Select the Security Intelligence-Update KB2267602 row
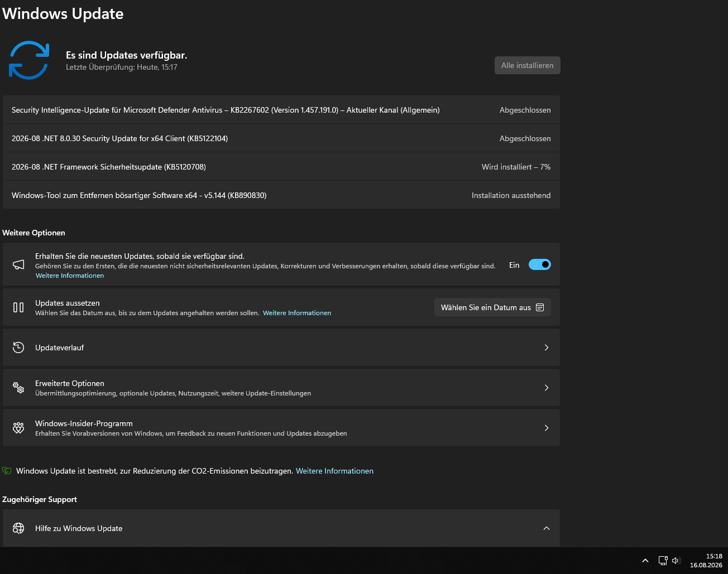This screenshot has width=728, height=574. coord(281,110)
